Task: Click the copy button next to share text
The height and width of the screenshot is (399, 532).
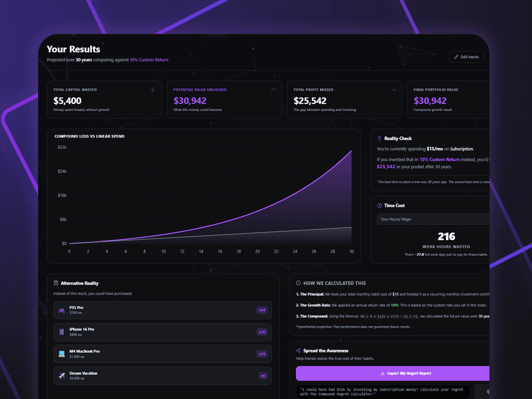Action: point(482,392)
